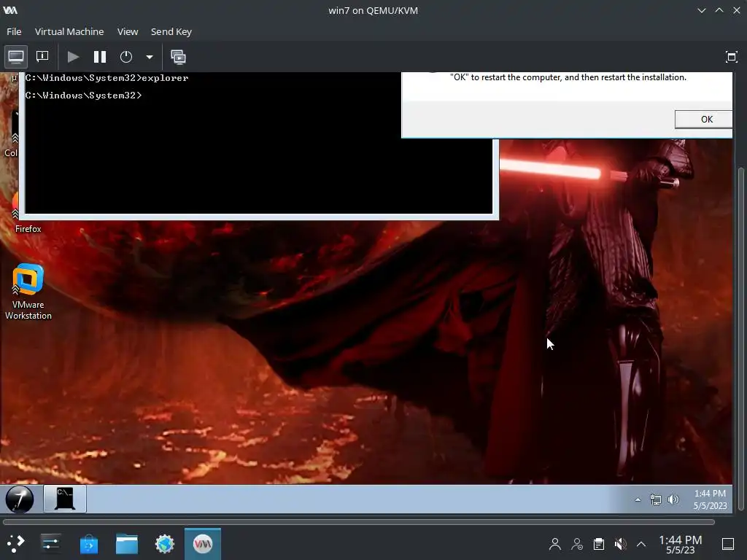The width and height of the screenshot is (747, 560).
Task: Open the Windows volume speaker icon
Action: point(673,499)
